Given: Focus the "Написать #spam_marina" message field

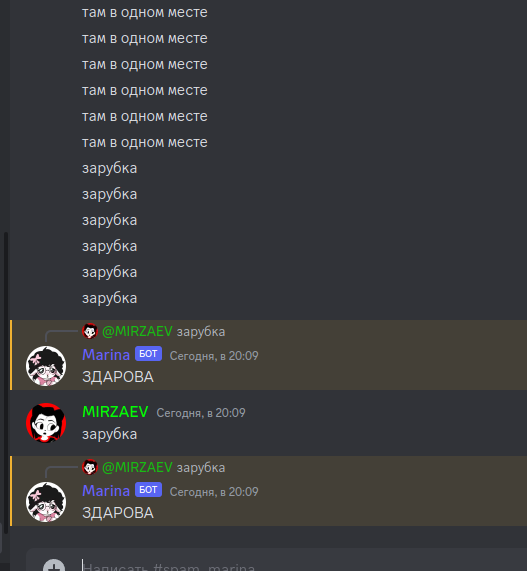Looking at the screenshot, I should (277, 566).
